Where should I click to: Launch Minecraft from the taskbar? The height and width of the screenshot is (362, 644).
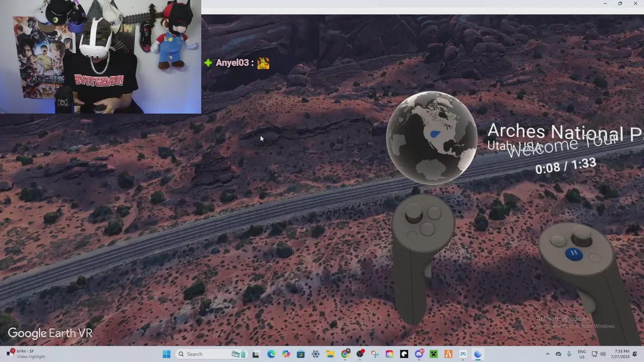pyautogui.click(x=434, y=354)
